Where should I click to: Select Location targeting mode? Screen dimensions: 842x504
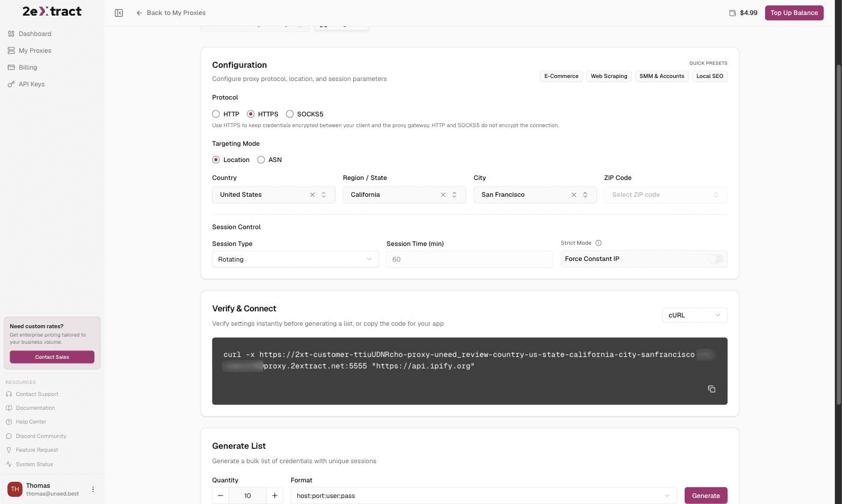click(x=216, y=160)
